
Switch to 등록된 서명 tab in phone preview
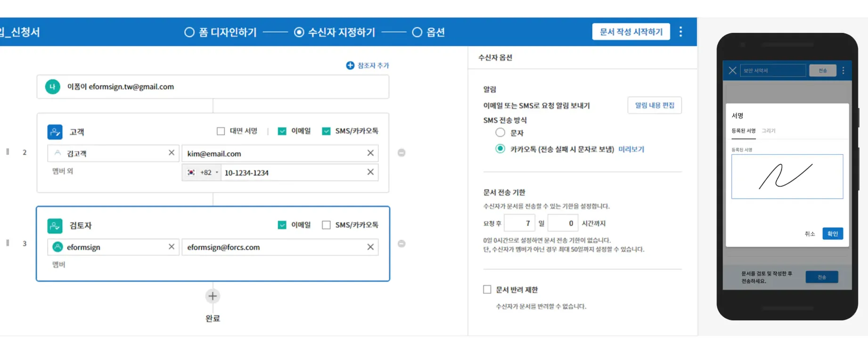(x=743, y=131)
